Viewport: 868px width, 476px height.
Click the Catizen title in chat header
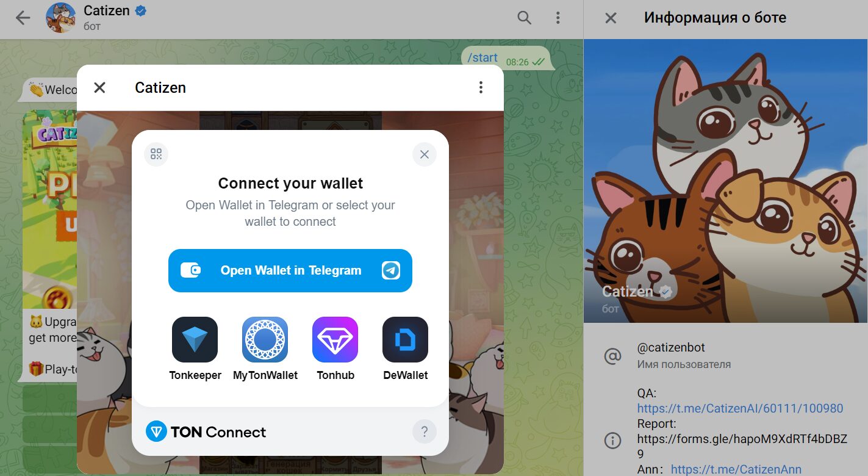(x=107, y=11)
